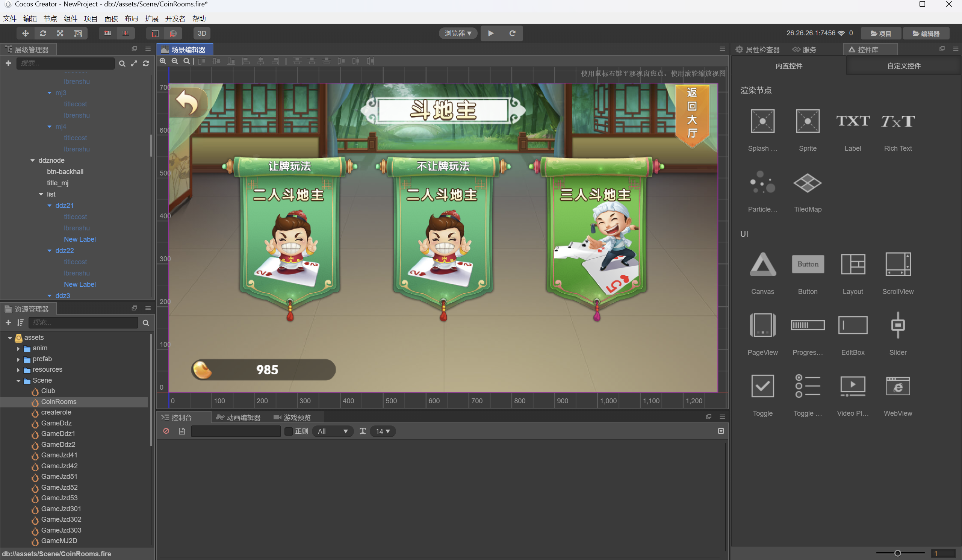Open the 组件 menu

(70, 18)
